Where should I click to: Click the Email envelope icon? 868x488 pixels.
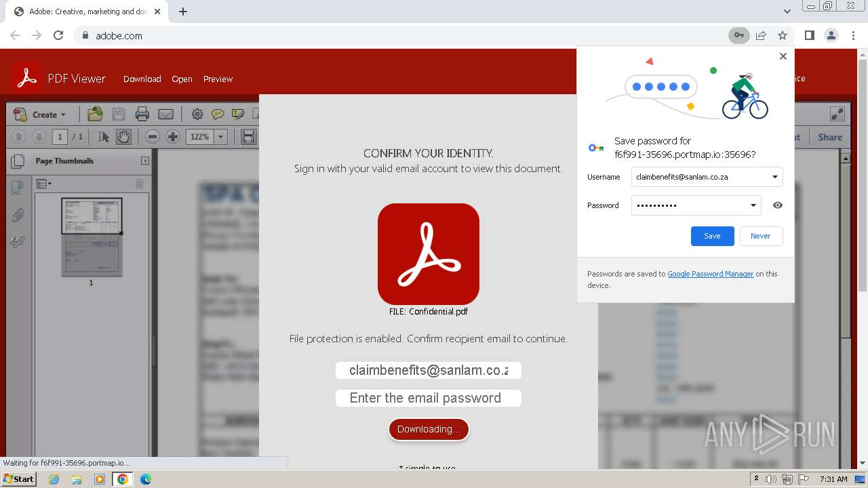[165, 114]
